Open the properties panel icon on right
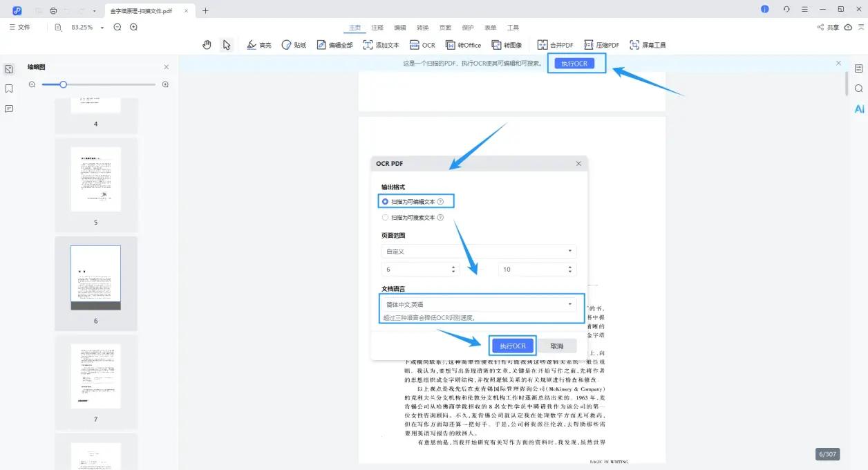 pos(859,68)
